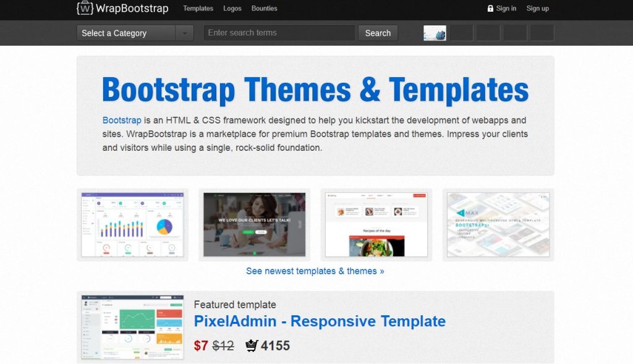Click the padlock icon beside Sign in
Viewport: 633px width, 364px height.
(490, 8)
